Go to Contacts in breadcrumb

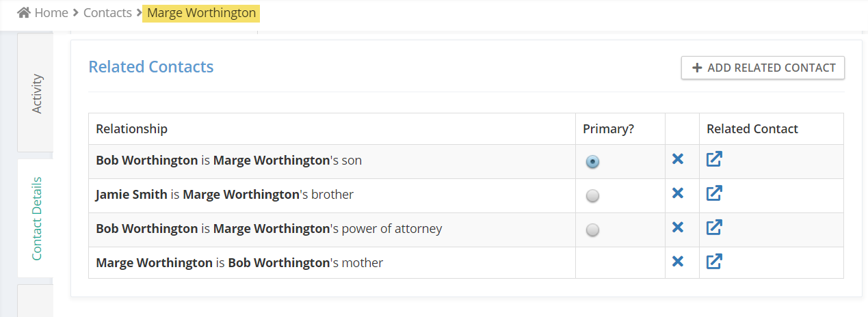(107, 13)
